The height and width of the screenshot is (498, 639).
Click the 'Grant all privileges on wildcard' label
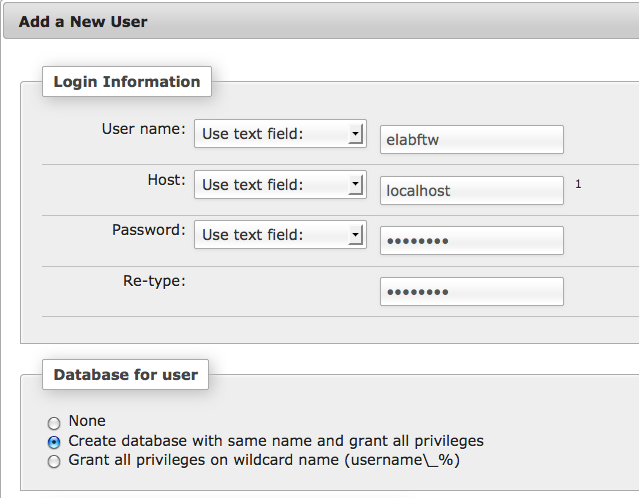point(264,460)
